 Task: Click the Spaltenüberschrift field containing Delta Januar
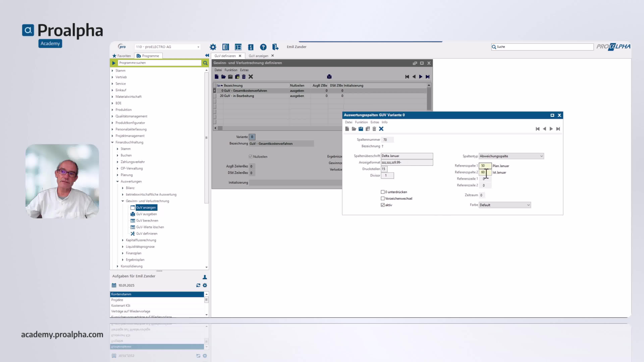[407, 156]
